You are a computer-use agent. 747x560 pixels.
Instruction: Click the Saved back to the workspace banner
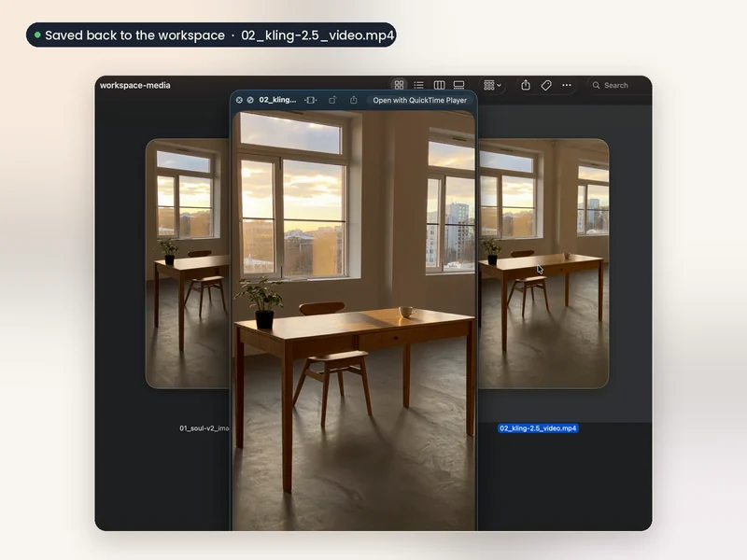coord(211,35)
